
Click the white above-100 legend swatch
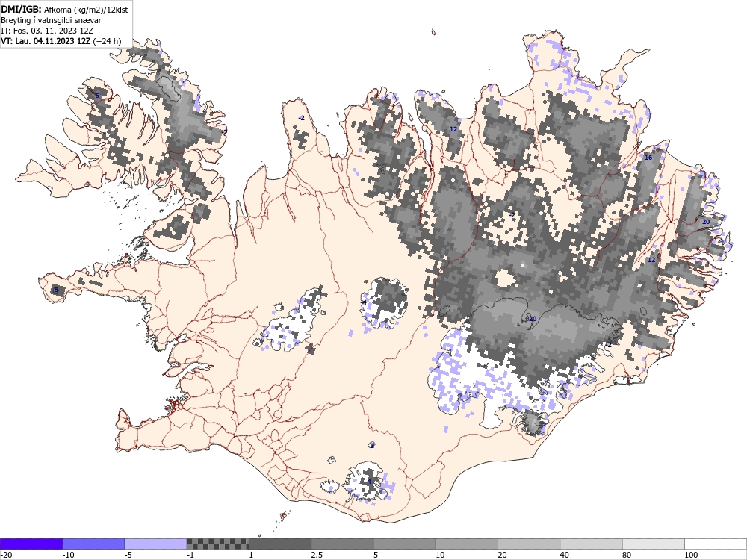716,544
